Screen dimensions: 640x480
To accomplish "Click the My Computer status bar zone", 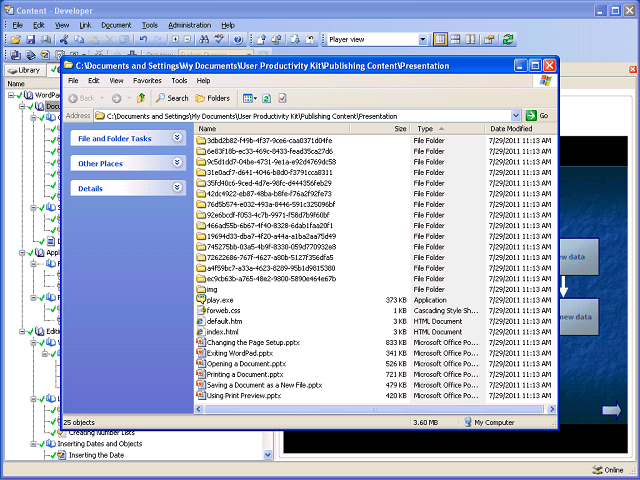I will tap(490, 422).
